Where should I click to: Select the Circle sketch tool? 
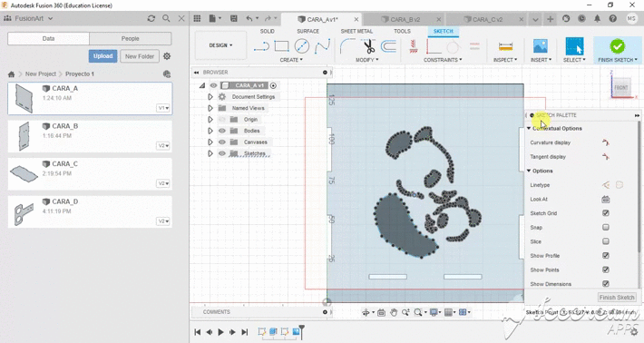tap(302, 46)
